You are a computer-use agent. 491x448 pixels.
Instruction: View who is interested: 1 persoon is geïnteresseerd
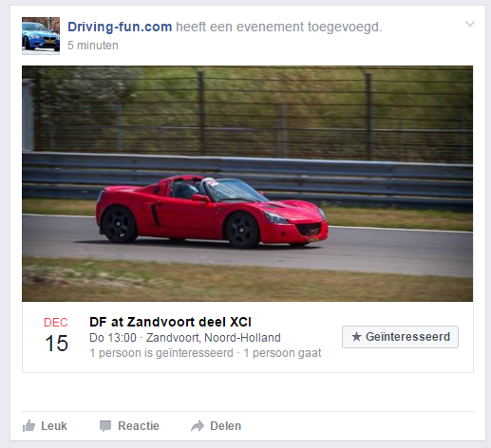[161, 353]
